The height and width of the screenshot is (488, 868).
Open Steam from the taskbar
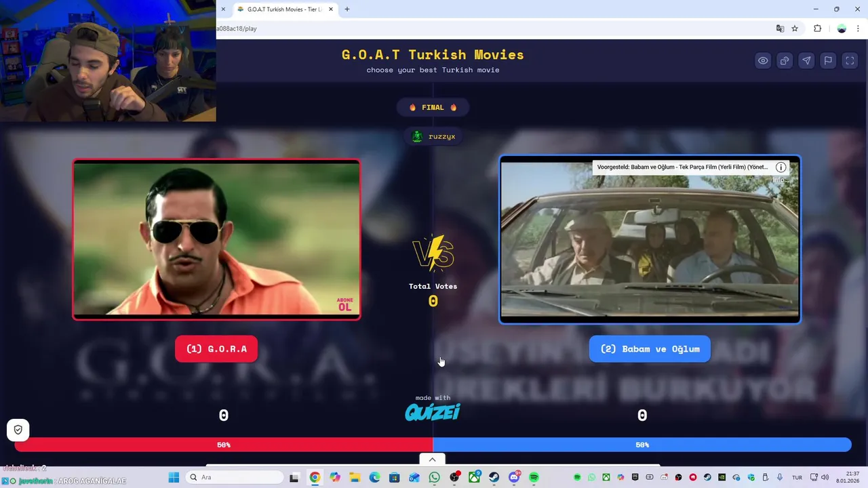coord(494,477)
